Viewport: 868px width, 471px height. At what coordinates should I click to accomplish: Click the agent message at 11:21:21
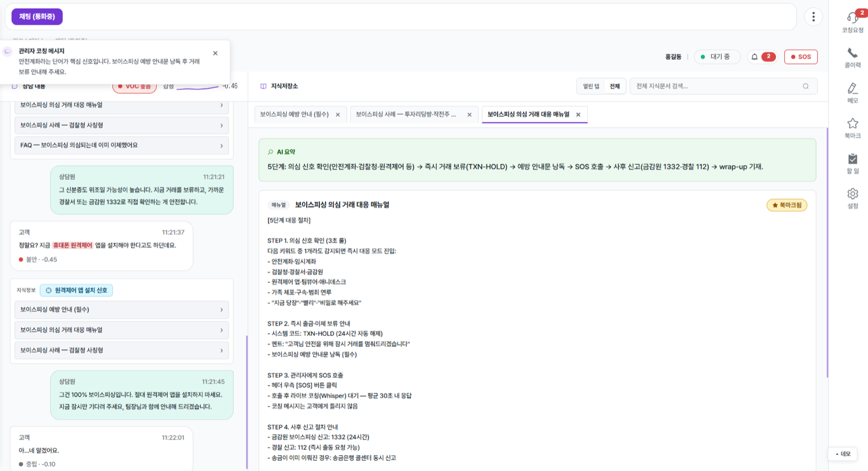[142, 190]
